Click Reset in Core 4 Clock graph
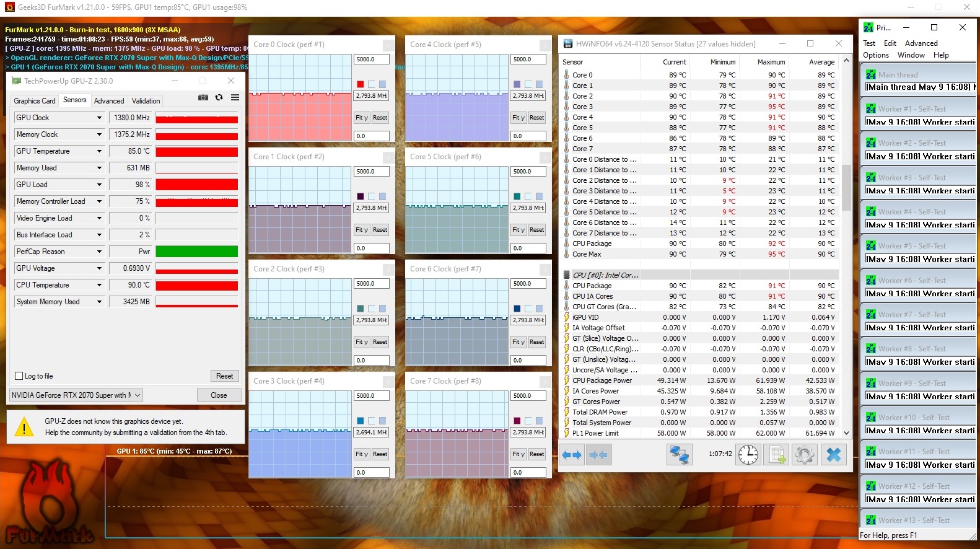This screenshot has width=980, height=549. tap(537, 118)
